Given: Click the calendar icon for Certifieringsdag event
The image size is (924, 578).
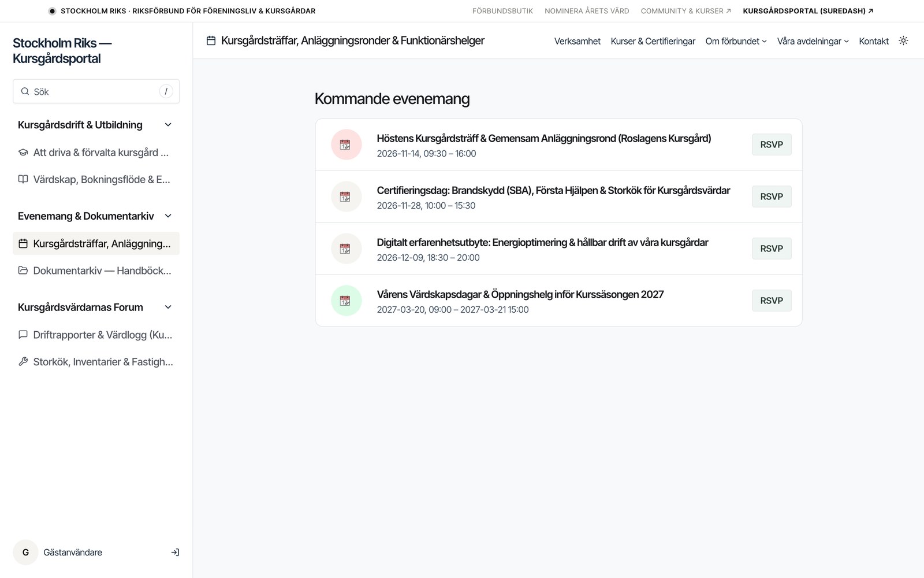Looking at the screenshot, I should [346, 197].
